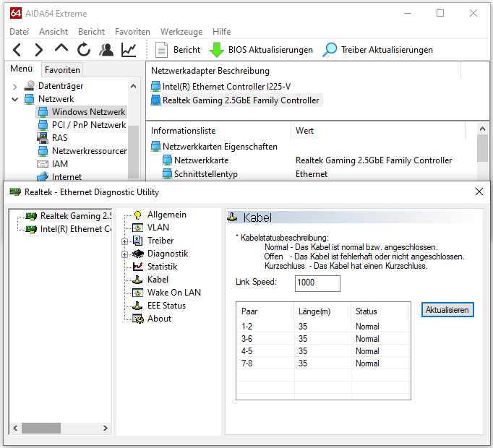Select the Schnittstellentyp info row

click(206, 174)
